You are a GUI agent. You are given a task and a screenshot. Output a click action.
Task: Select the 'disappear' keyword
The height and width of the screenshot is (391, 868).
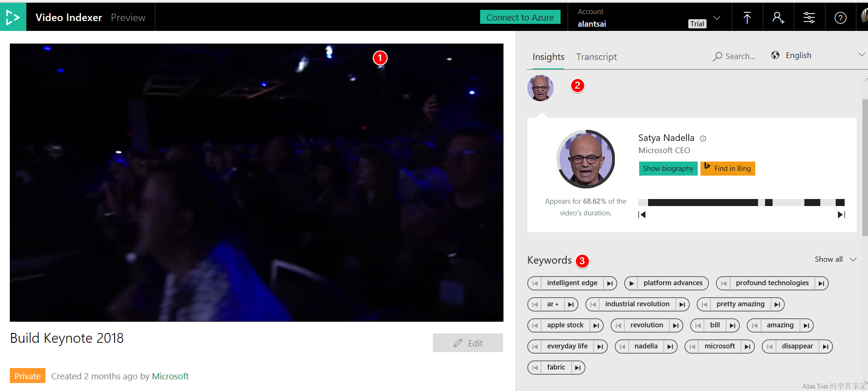pos(797,347)
